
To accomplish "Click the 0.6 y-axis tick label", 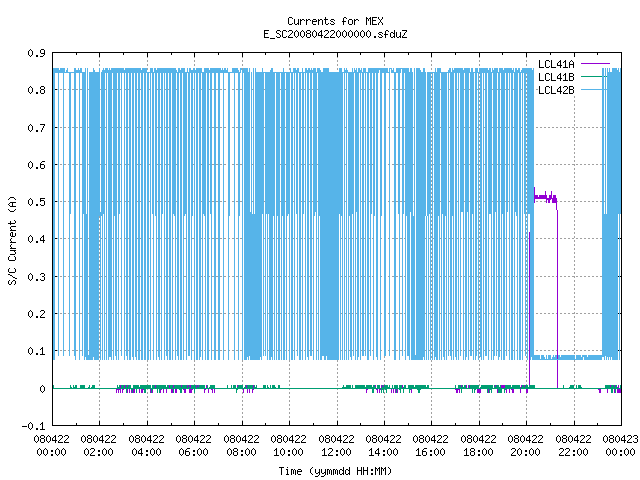I will pos(36,165).
